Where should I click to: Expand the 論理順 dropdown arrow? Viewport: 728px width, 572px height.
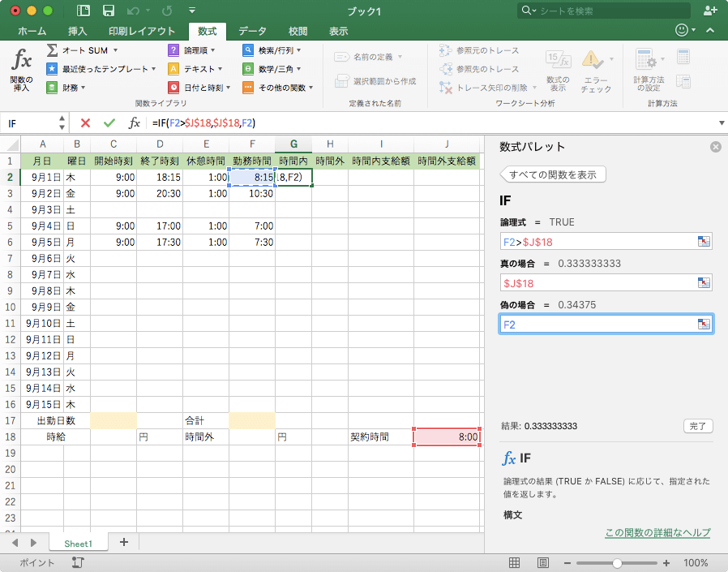[213, 50]
